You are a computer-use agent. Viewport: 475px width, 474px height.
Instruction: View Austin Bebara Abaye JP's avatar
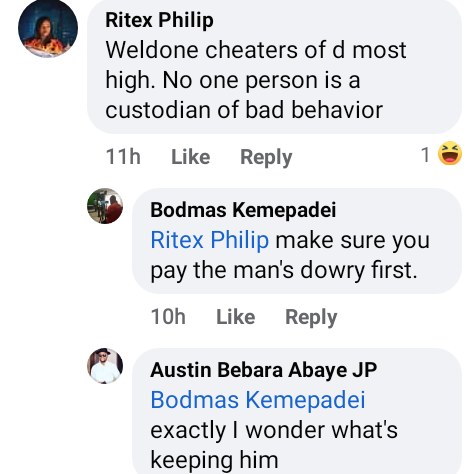pyautogui.click(x=105, y=366)
